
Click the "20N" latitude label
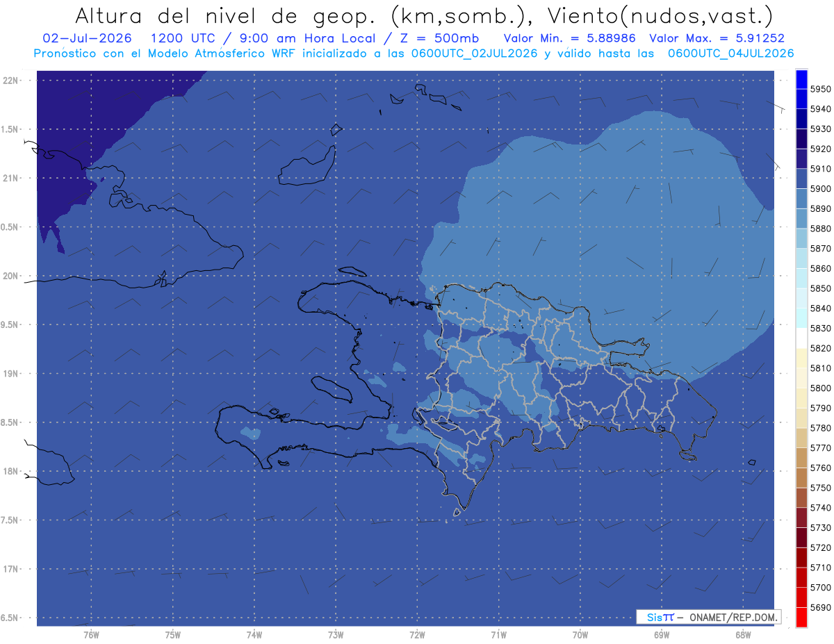pos(12,276)
